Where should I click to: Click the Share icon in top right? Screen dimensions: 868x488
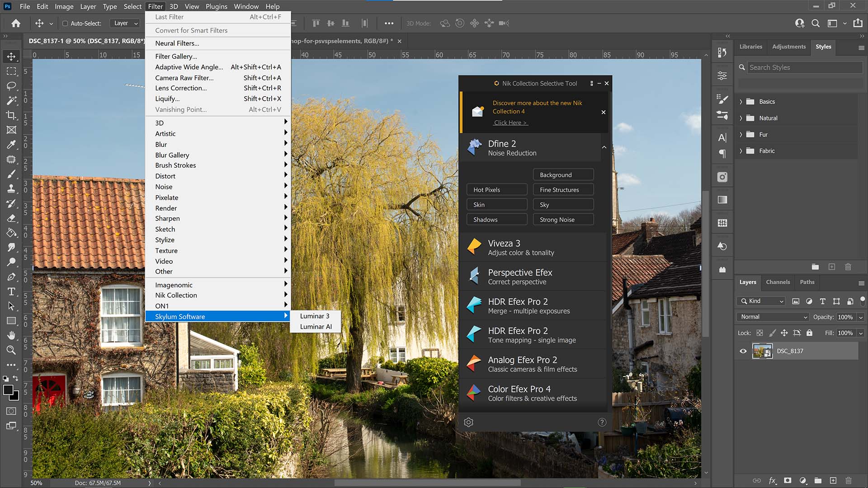click(858, 23)
